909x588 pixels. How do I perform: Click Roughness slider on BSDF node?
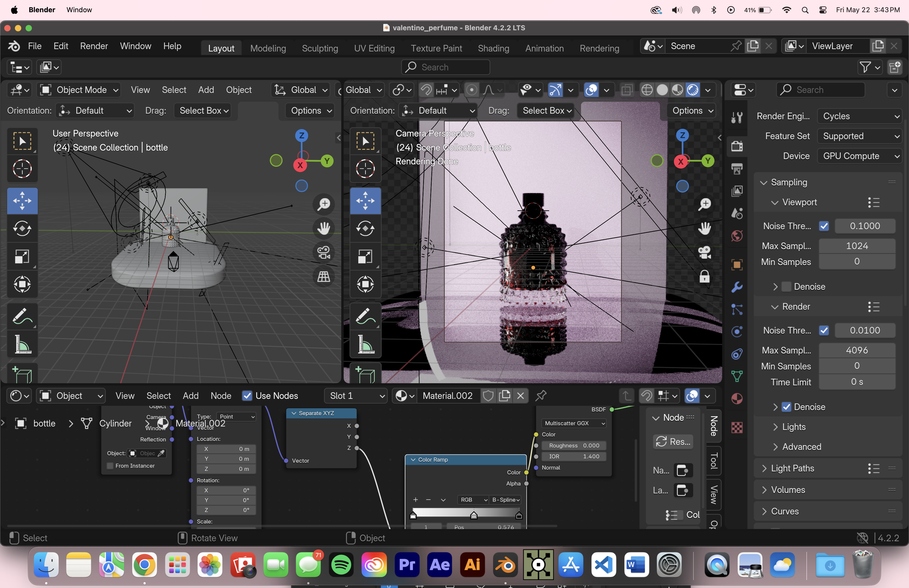[574, 445]
